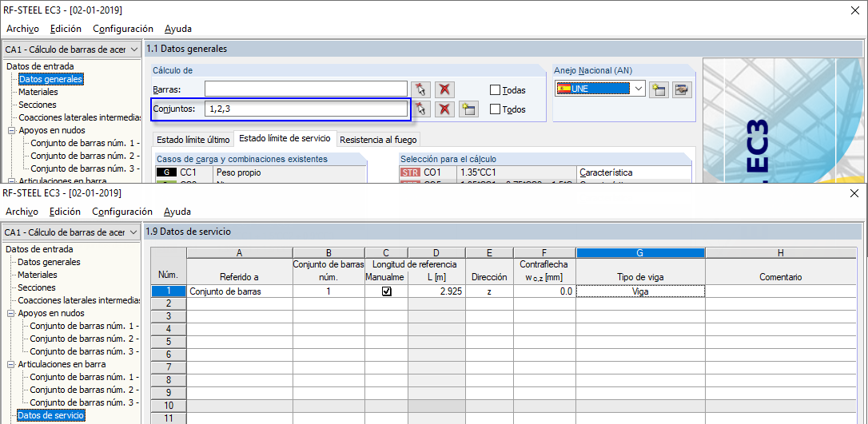Open Ayuda menu in Datos generales window
The height and width of the screenshot is (424, 868).
[177, 28]
